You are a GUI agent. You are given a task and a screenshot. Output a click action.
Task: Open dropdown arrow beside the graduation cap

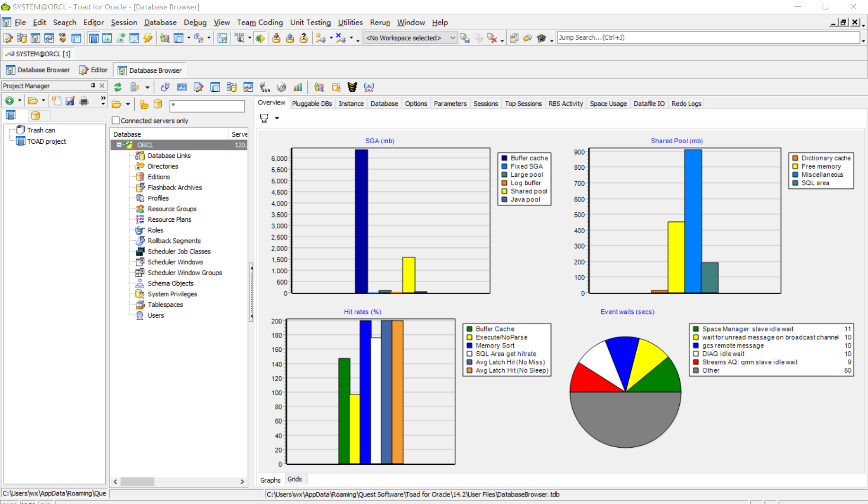[x=552, y=41]
